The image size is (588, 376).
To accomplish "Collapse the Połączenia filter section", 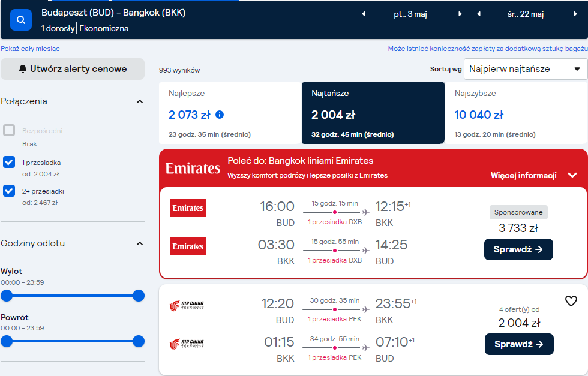I will point(139,101).
